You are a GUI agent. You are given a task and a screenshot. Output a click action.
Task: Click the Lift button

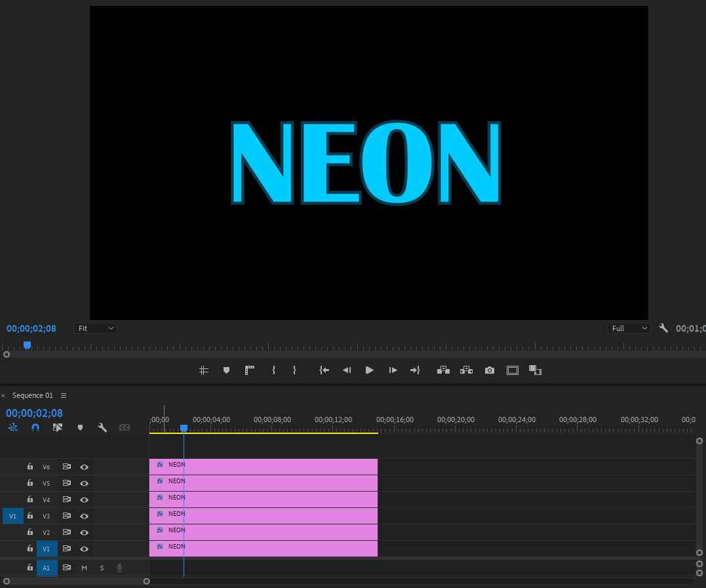[444, 370]
